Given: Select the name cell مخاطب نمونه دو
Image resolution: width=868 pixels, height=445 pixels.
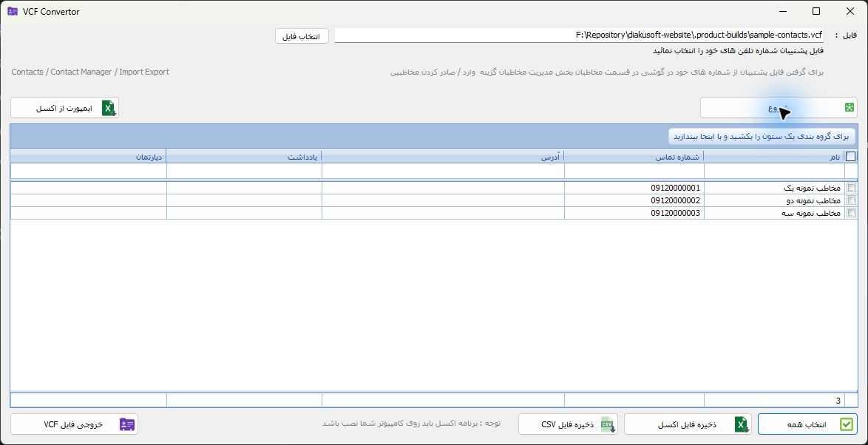Looking at the screenshot, I should point(774,200).
